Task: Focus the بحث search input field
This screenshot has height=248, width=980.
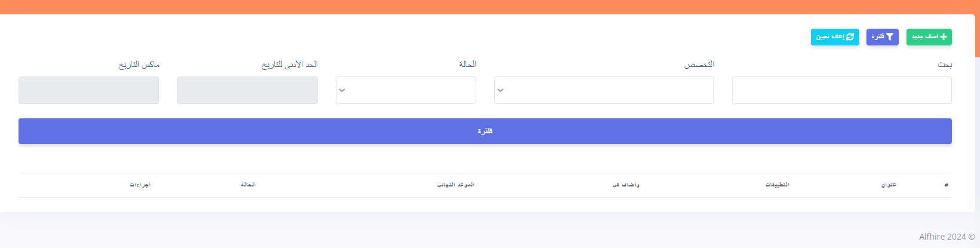Action: (842, 90)
